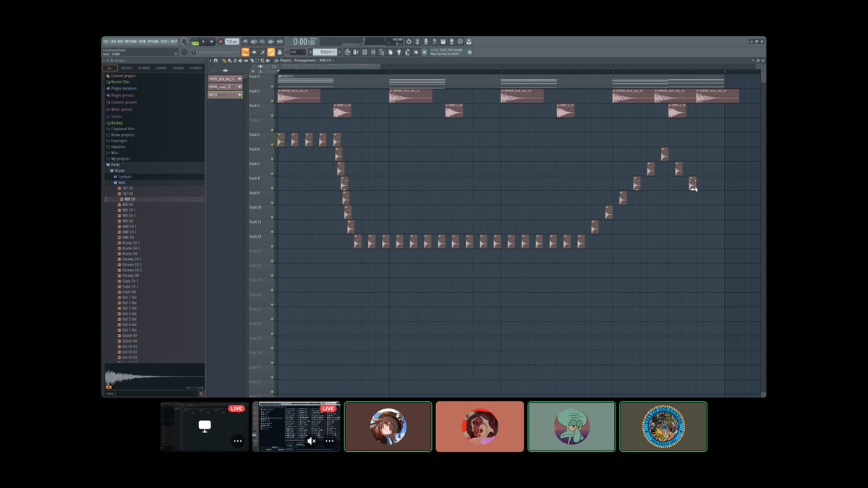Expand Plugin presets folder
This screenshot has width=868, height=488.
pyautogui.click(x=122, y=95)
